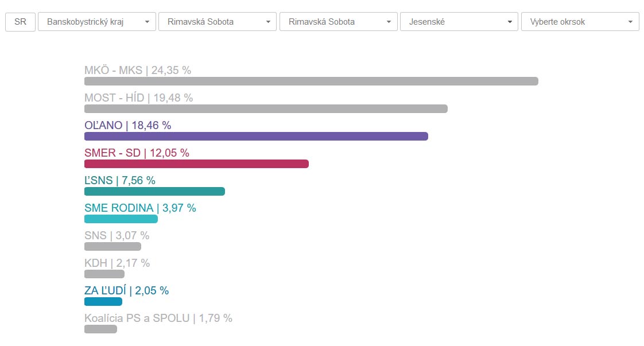Click the purple OĽANO bar

tap(256, 136)
